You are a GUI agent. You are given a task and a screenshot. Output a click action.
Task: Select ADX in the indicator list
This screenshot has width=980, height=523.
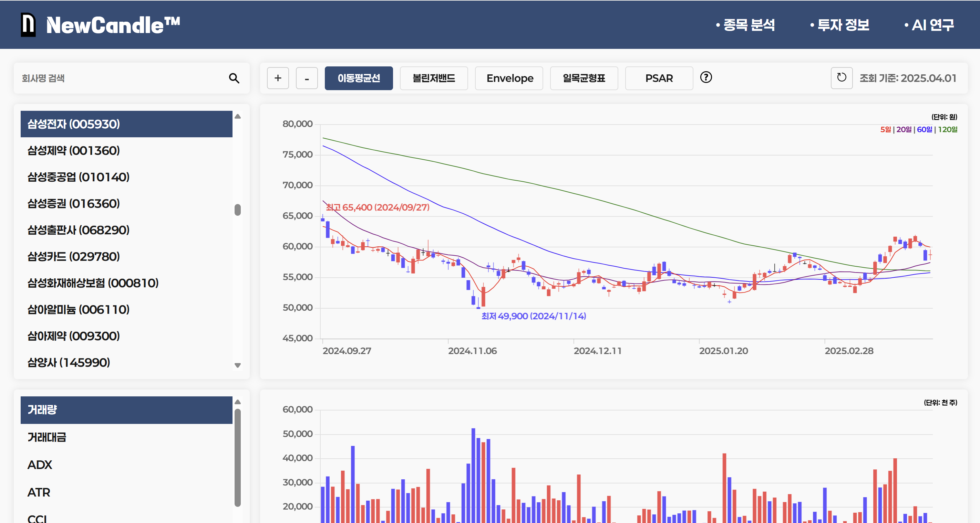(x=40, y=465)
